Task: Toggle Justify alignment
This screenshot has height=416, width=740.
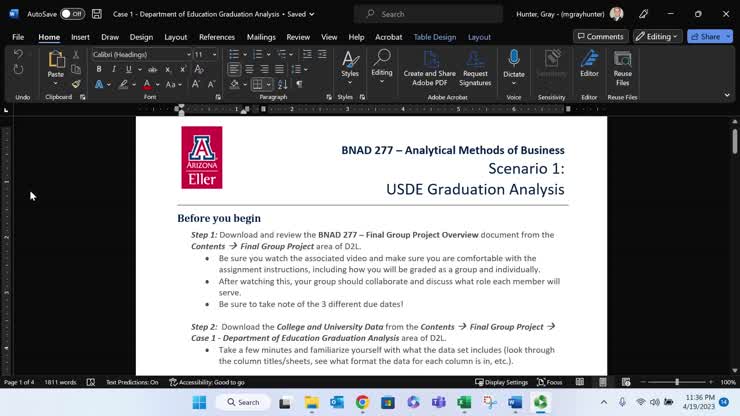Action: pyautogui.click(x=279, y=69)
